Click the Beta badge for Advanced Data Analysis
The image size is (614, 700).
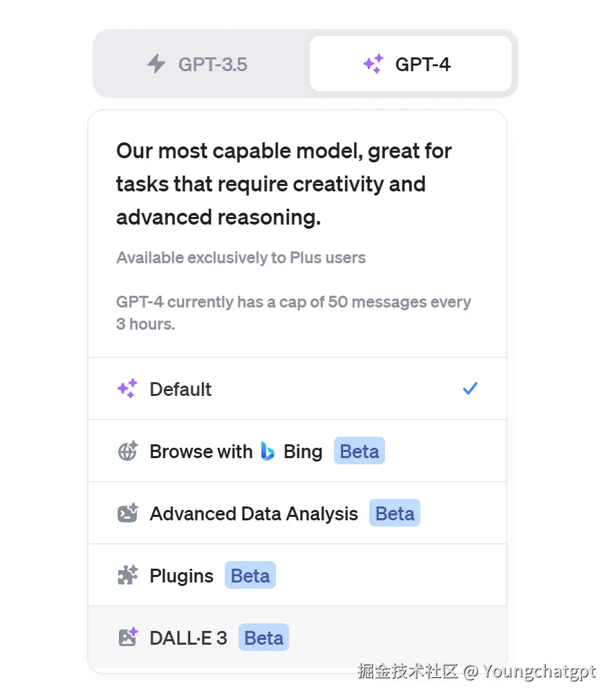click(x=395, y=513)
